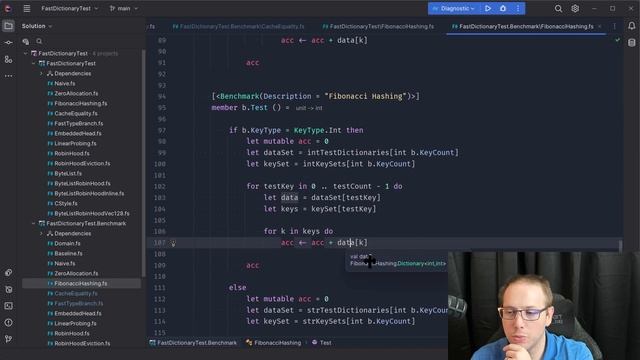Screen dimensions: 640x360
Task: Open the Git tool window
Action: [8, 339]
